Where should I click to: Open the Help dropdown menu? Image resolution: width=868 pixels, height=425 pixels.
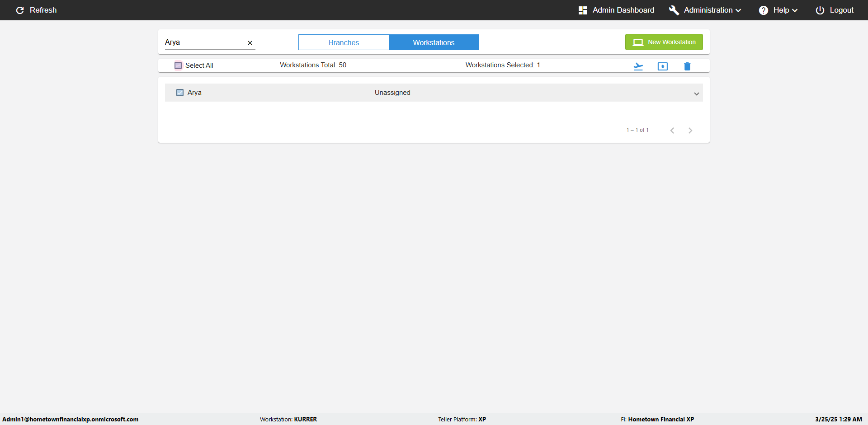(x=778, y=10)
